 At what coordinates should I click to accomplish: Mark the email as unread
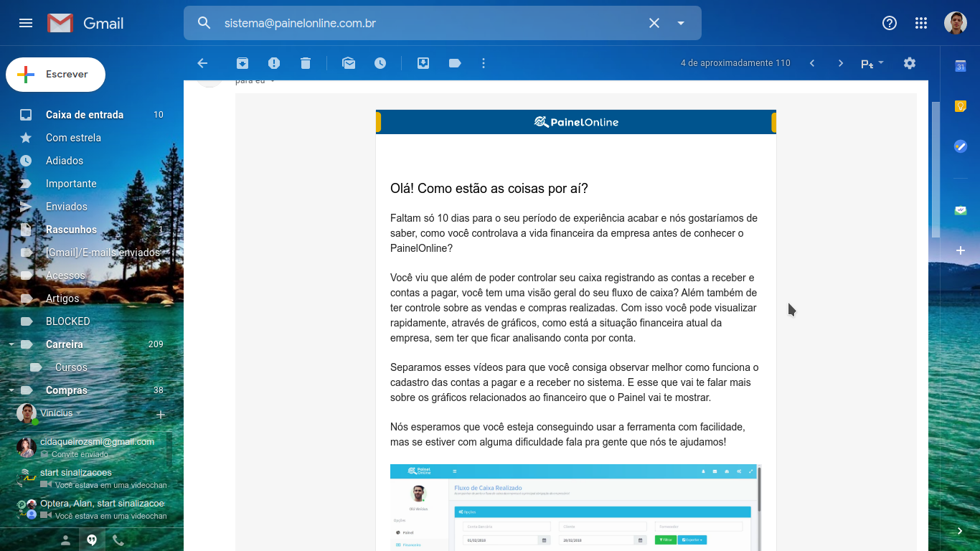click(x=349, y=63)
